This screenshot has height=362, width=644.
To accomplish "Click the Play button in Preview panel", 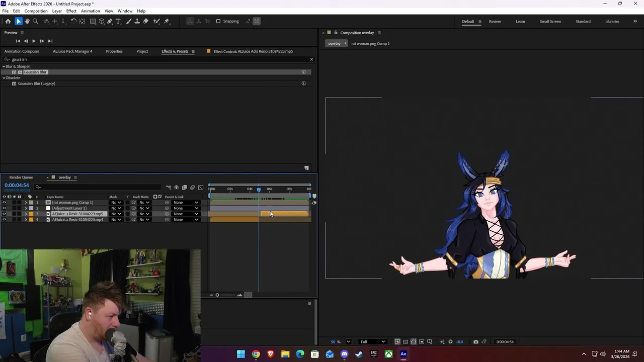I will click(34, 41).
